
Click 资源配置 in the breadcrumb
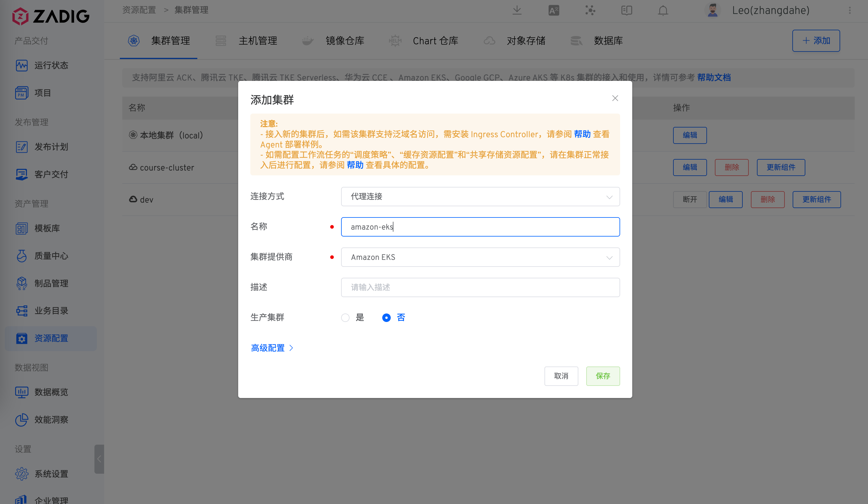click(139, 10)
